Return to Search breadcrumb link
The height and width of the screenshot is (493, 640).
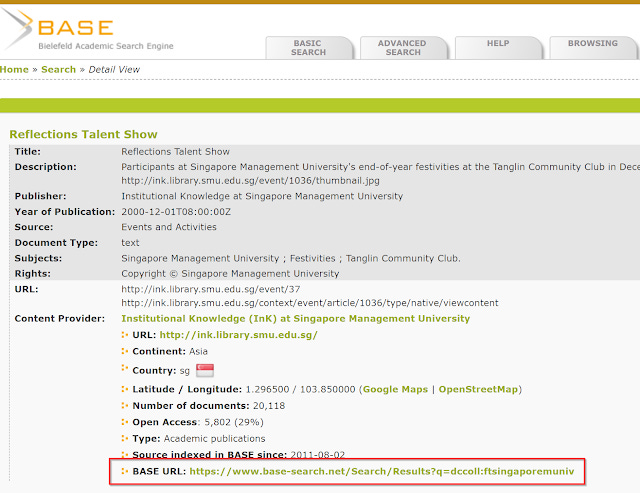click(x=58, y=69)
